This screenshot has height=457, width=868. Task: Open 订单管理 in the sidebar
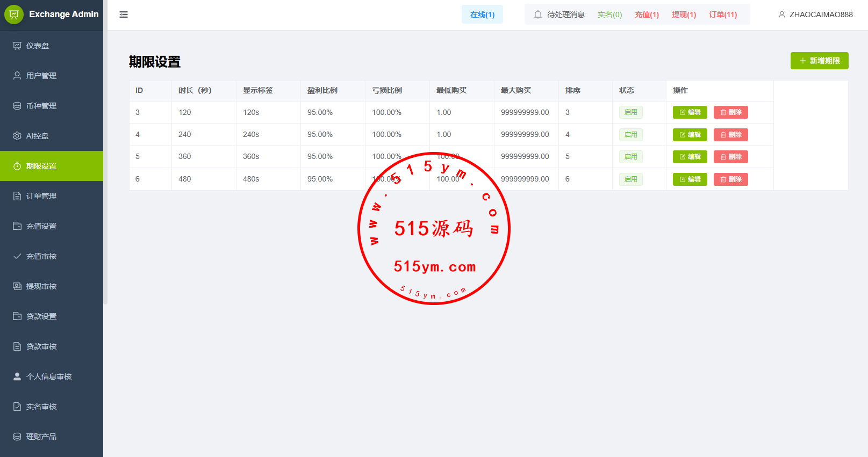click(x=41, y=196)
